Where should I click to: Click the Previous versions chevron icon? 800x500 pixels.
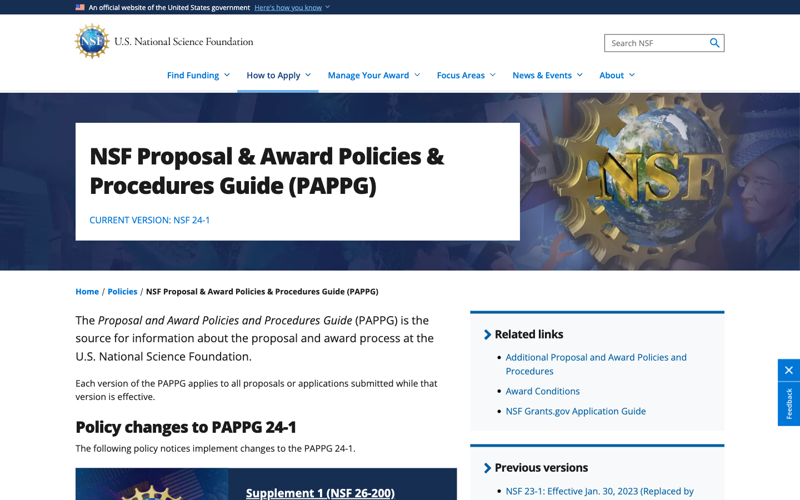(x=487, y=468)
